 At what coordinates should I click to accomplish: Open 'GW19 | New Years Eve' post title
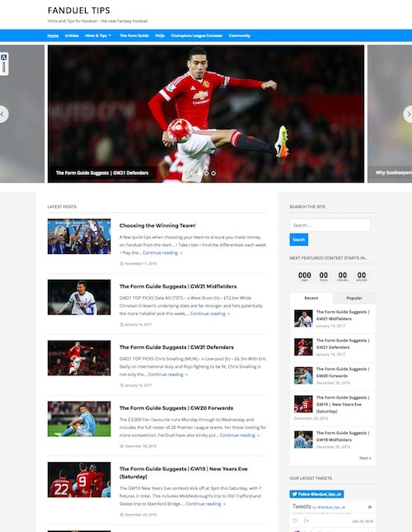coord(183,473)
